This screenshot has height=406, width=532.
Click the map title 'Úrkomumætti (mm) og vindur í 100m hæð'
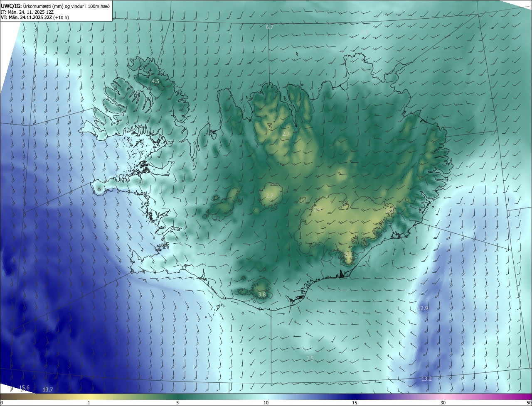click(67, 6)
